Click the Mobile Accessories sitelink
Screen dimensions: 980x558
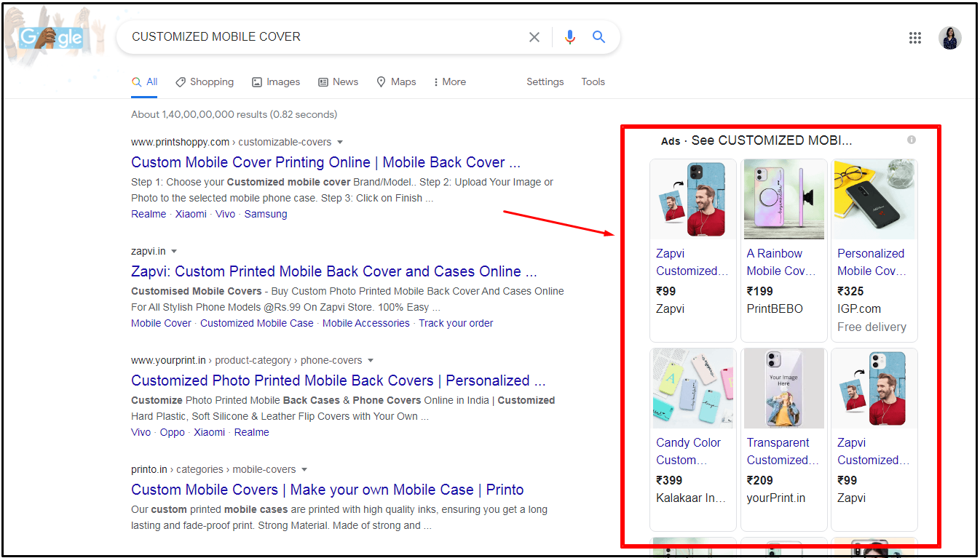coord(366,323)
